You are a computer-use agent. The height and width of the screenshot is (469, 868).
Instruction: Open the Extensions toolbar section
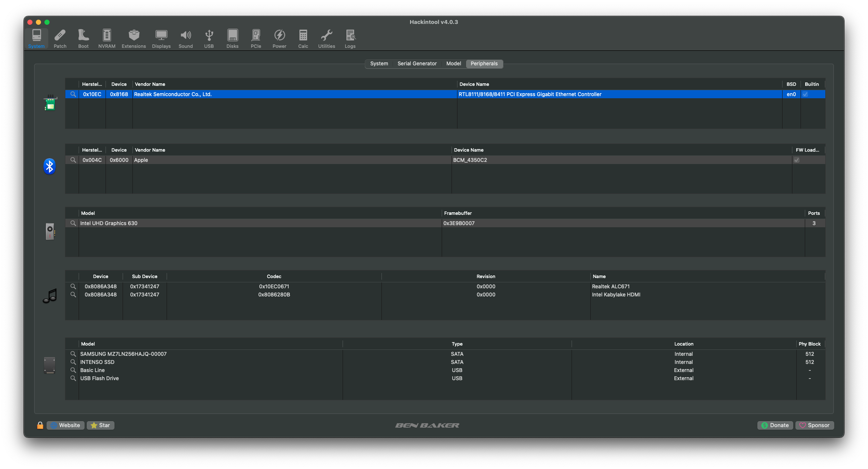[x=134, y=38]
